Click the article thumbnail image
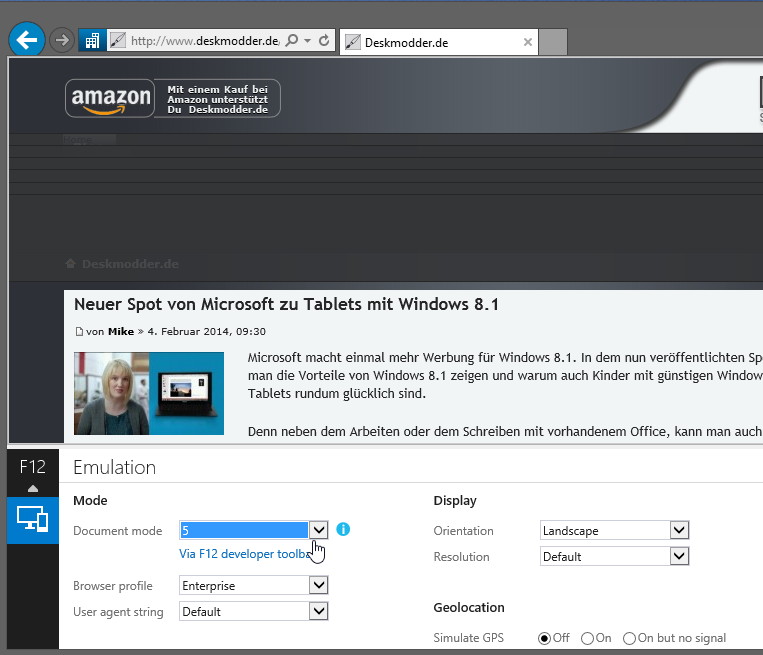Viewport: 763px width, 655px height. point(149,393)
